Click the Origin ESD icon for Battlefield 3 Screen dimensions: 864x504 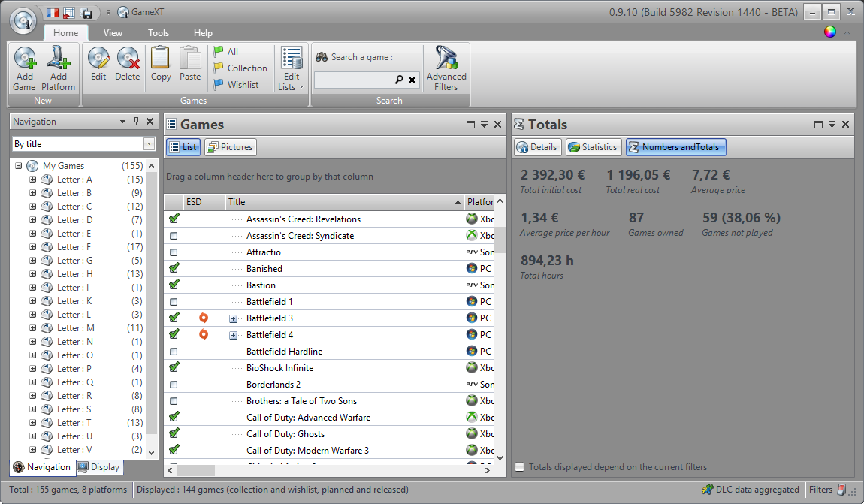(203, 318)
